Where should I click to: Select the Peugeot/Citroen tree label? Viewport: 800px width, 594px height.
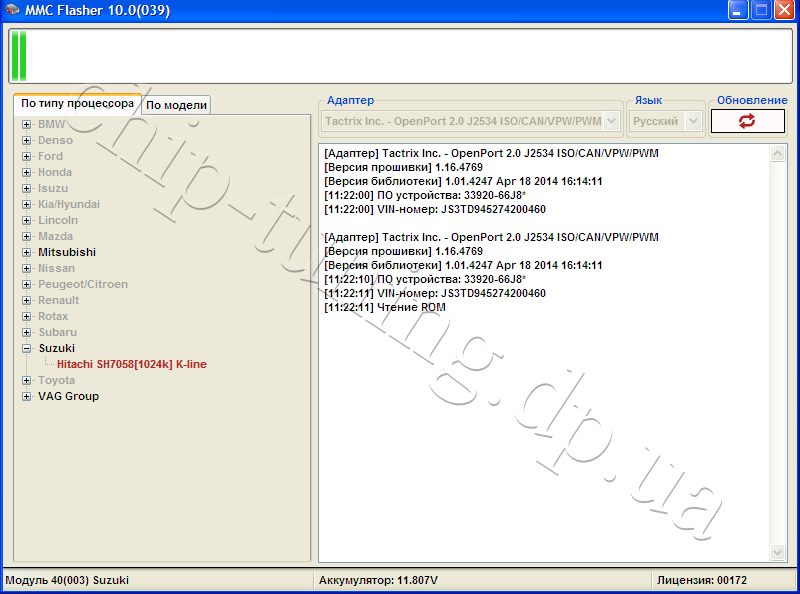(83, 284)
